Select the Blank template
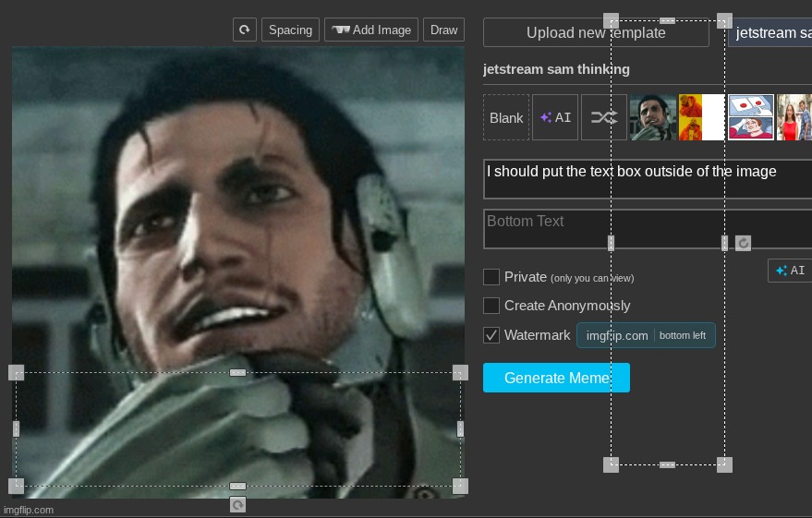 coord(506,117)
